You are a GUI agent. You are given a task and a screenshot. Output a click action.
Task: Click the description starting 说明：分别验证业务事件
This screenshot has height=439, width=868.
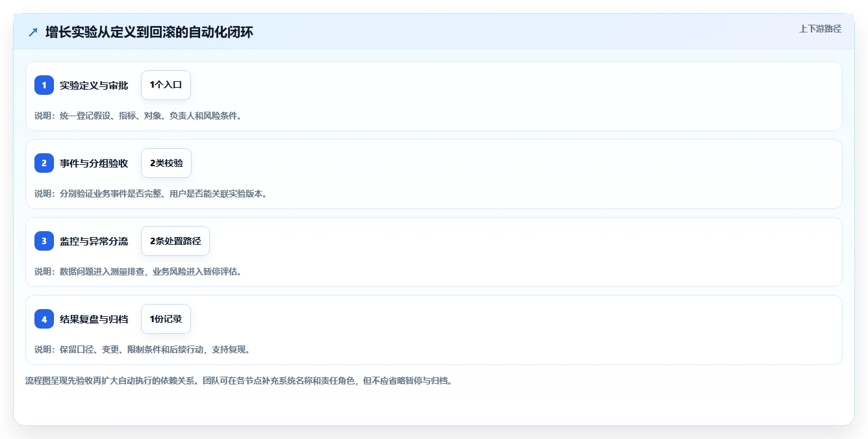(x=151, y=194)
